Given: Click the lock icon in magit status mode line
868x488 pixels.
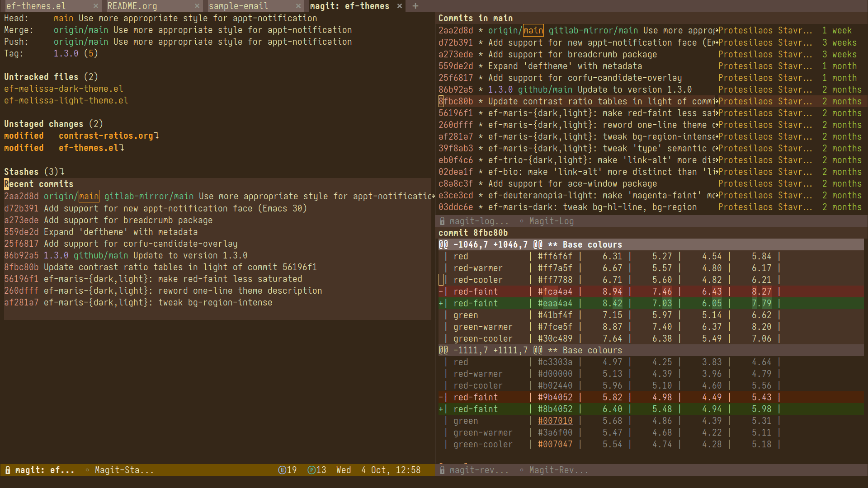Looking at the screenshot, I should click(x=8, y=470).
